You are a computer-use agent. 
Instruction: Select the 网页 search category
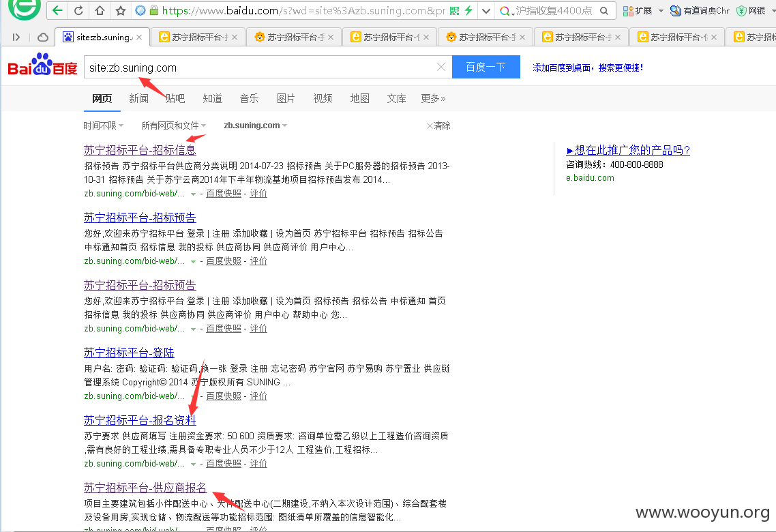[x=102, y=98]
